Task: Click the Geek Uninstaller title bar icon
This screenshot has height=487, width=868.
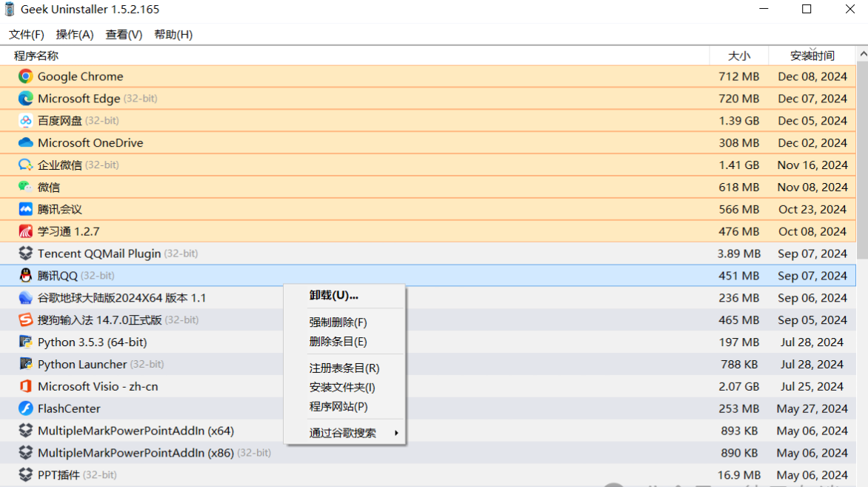Action: [10, 10]
